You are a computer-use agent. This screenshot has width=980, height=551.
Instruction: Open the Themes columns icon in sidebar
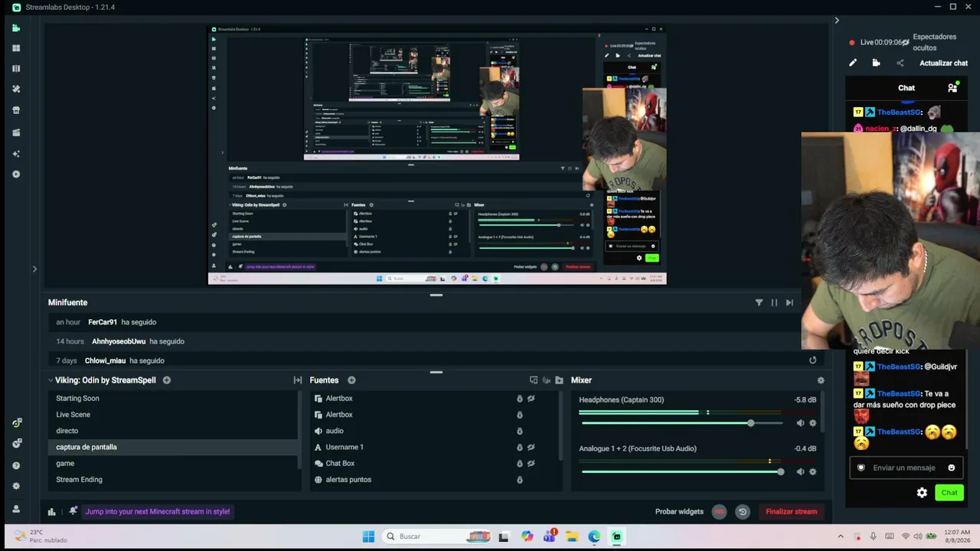(x=16, y=69)
